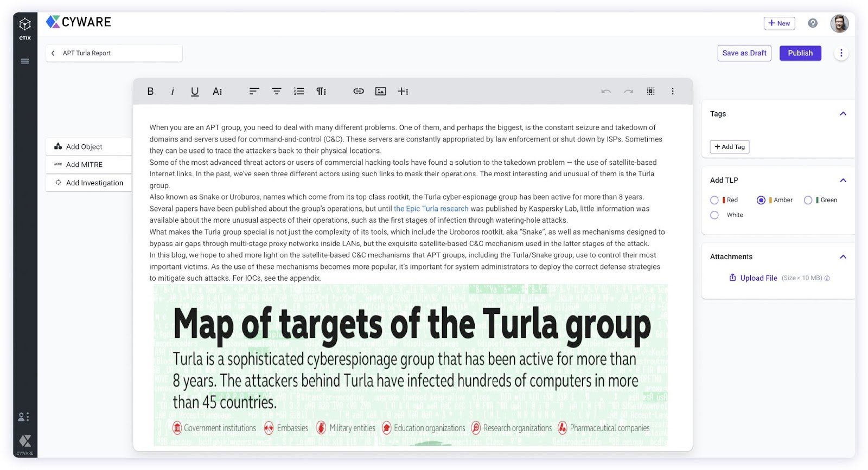This screenshot has height=470, width=868.
Task: Click the paragraph starting 'When you are an APT group'
Action: pos(406,139)
